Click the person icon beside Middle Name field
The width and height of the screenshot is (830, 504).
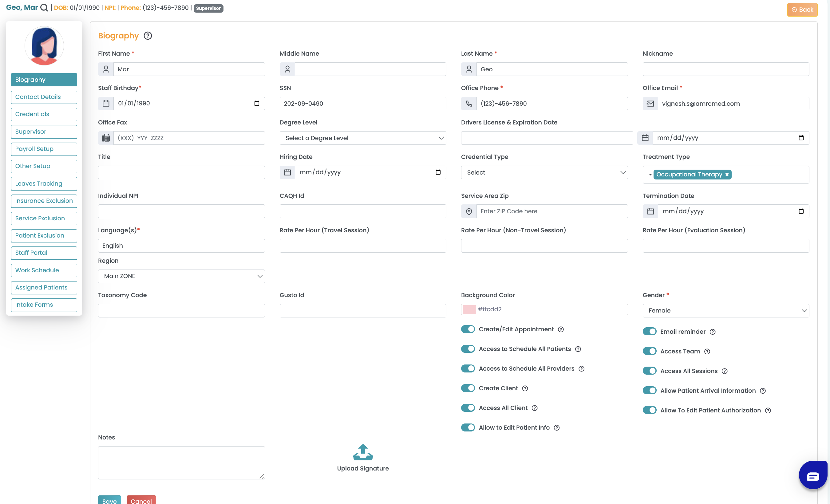(287, 69)
